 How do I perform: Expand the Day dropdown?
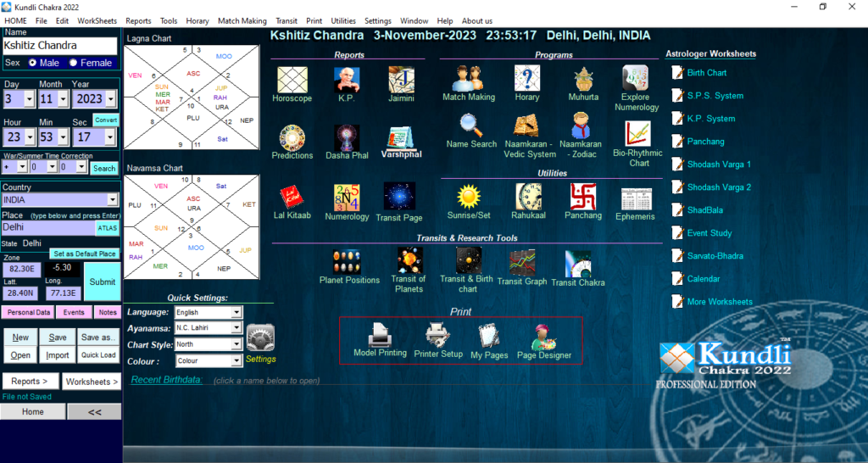[30, 99]
